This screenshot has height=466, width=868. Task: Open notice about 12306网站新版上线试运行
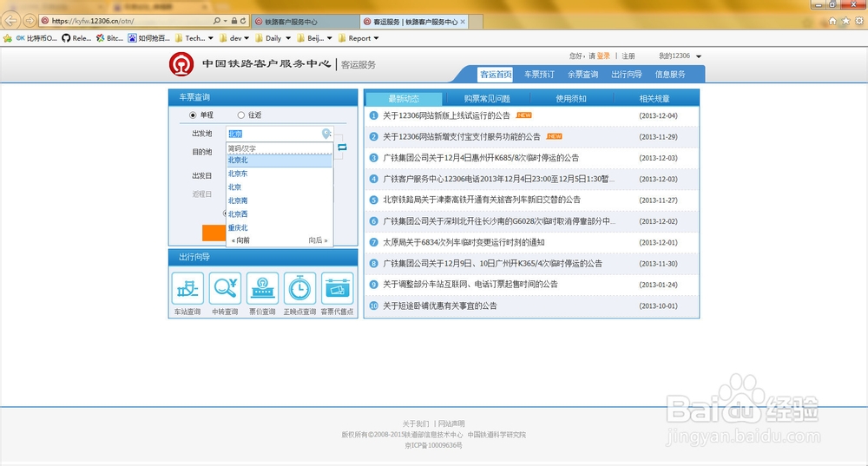[446, 115]
